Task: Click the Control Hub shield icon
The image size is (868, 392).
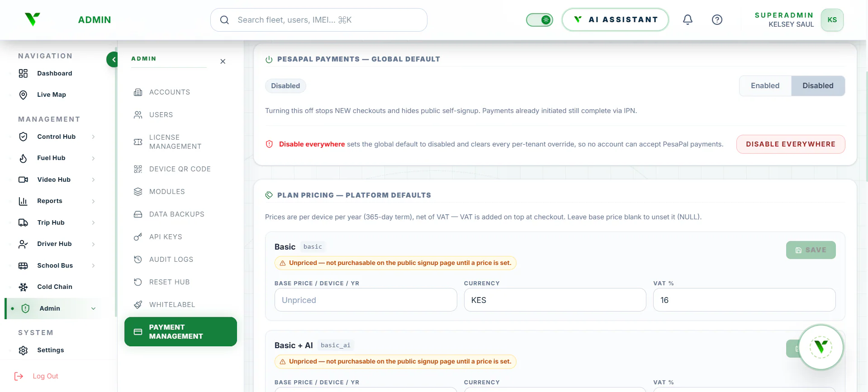Action: (23, 137)
